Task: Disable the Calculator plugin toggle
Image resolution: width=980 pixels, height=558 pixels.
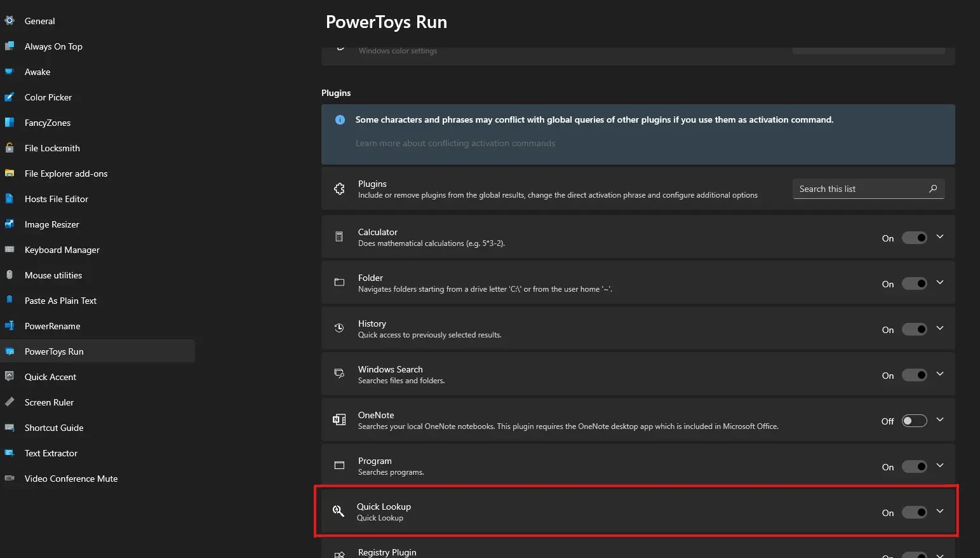Action: tap(915, 238)
